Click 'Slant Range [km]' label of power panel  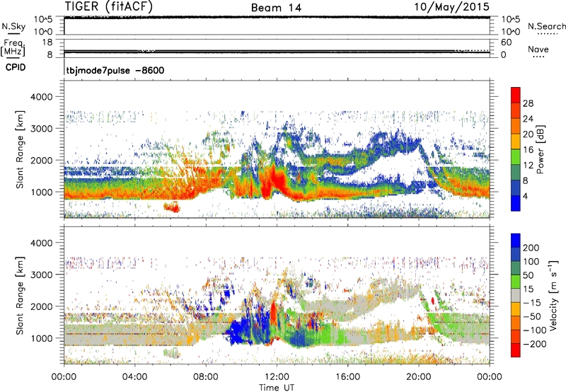pos(20,149)
